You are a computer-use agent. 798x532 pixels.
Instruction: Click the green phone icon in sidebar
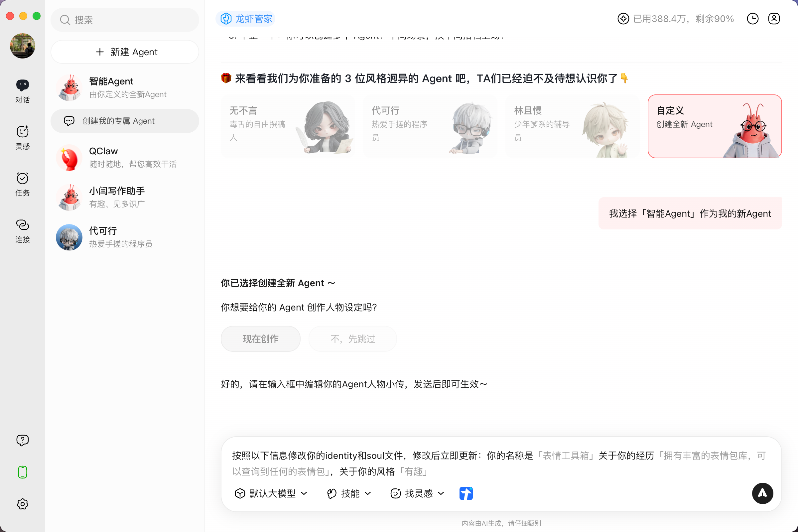tap(22, 472)
